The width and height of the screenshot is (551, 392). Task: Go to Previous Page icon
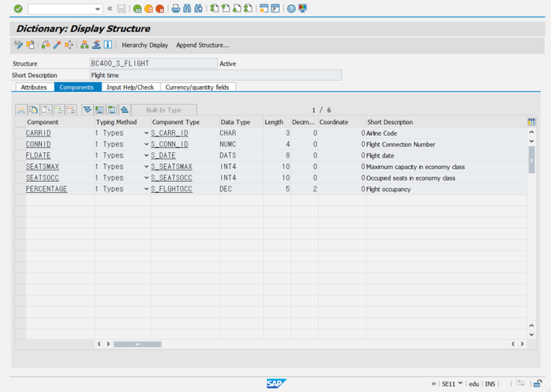[226, 8]
